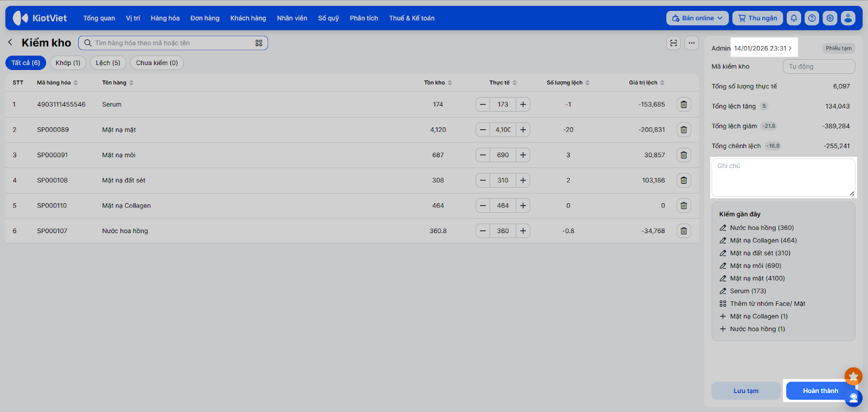Edit the actual quantity field for Mặt nạ đất sét
The image size is (868, 412).
click(503, 180)
